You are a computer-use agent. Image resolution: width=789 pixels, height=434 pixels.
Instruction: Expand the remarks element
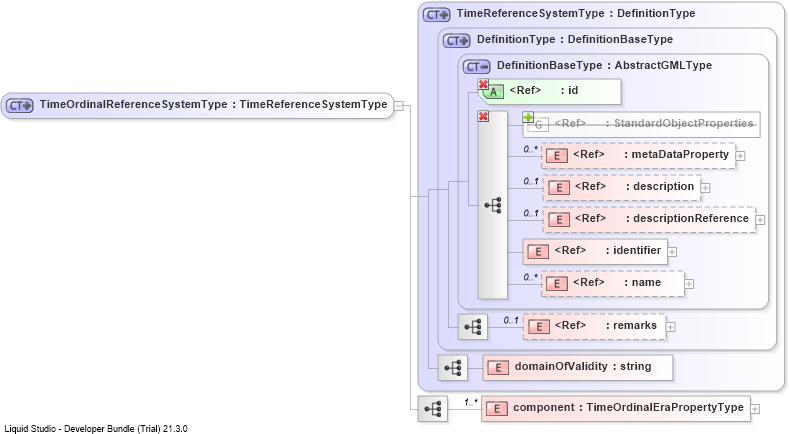click(x=670, y=327)
